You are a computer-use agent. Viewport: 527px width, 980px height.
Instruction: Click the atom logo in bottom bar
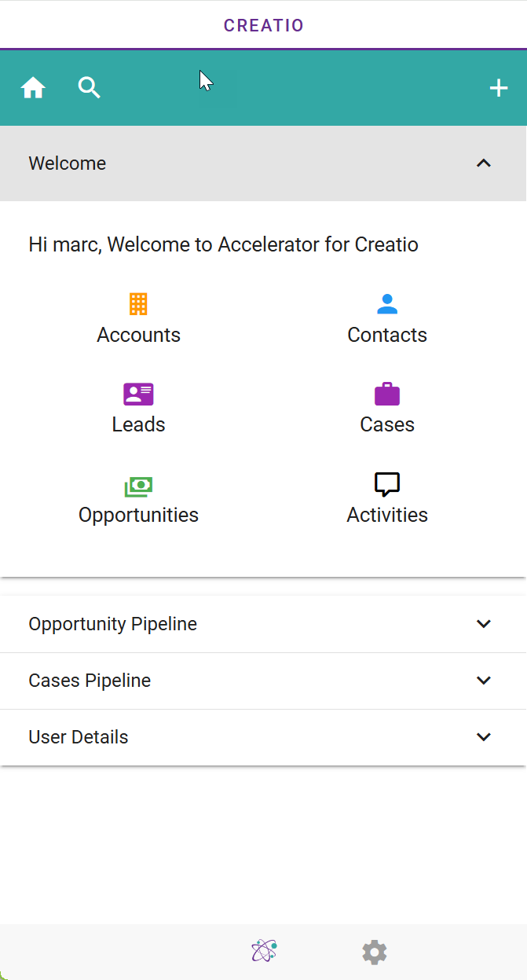(x=264, y=951)
